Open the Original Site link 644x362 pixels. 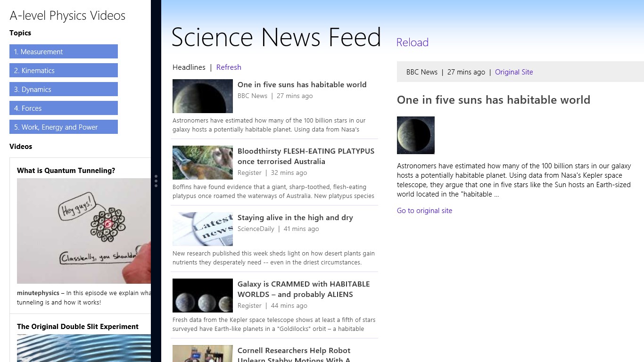pos(514,72)
